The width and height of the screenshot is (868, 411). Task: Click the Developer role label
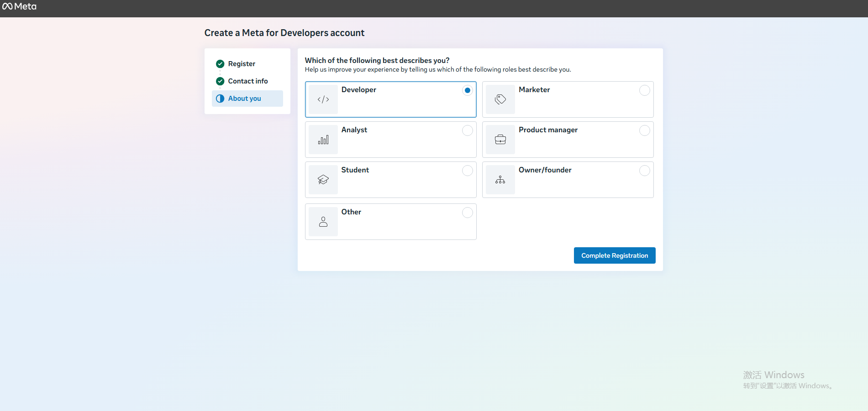click(359, 90)
